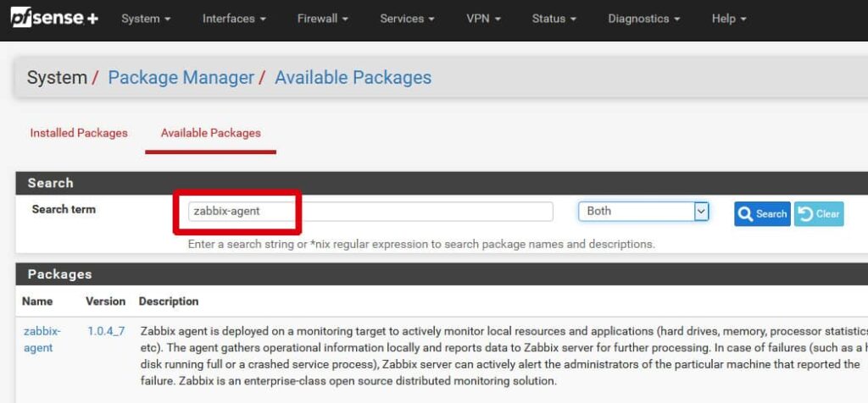Go to Package Manager breadcrumb
The image size is (868, 403).
181,78
